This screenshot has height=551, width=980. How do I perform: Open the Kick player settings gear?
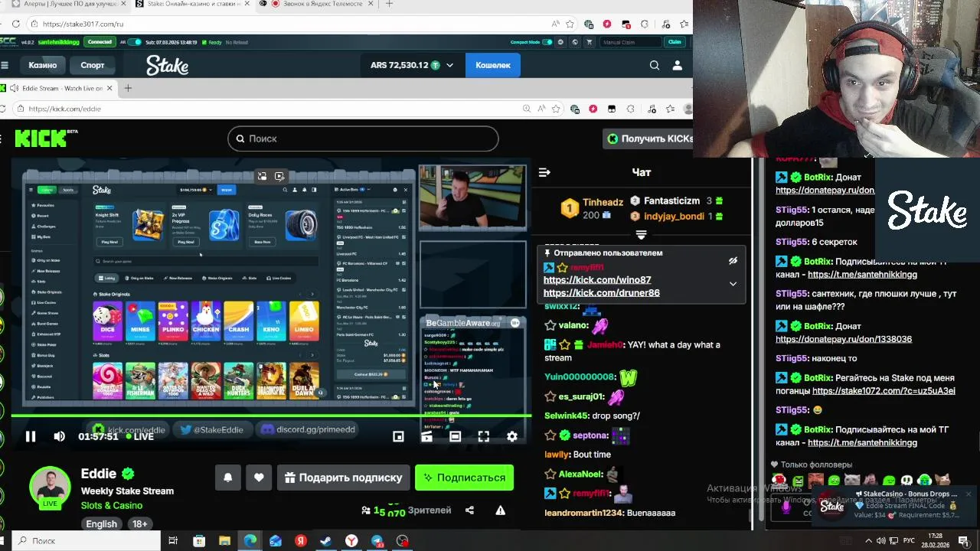tap(512, 436)
